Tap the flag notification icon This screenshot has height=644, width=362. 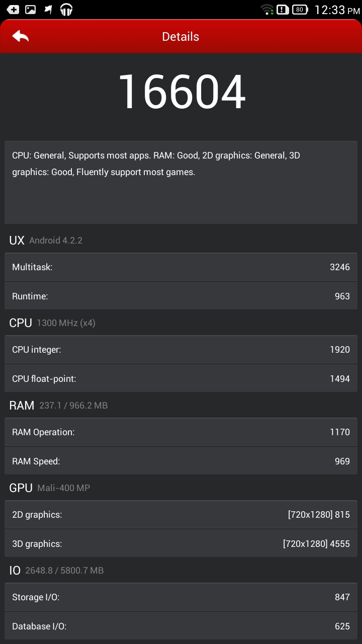pyautogui.click(x=48, y=9)
